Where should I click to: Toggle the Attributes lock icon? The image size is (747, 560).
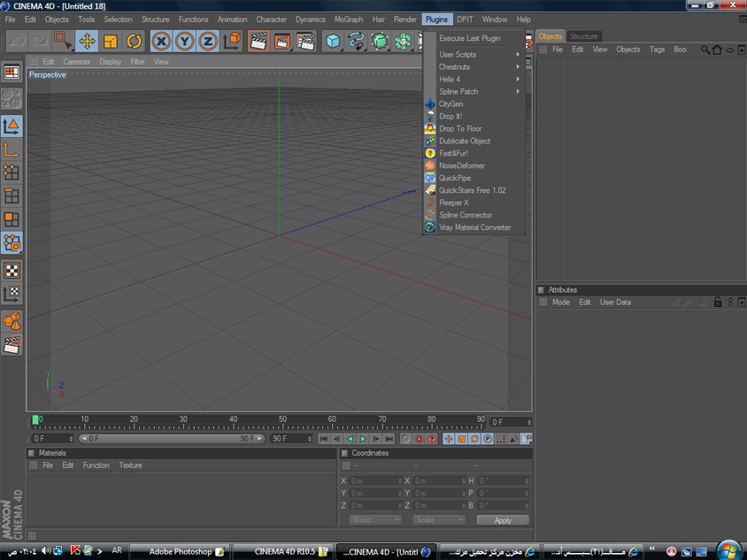pyautogui.click(x=718, y=302)
